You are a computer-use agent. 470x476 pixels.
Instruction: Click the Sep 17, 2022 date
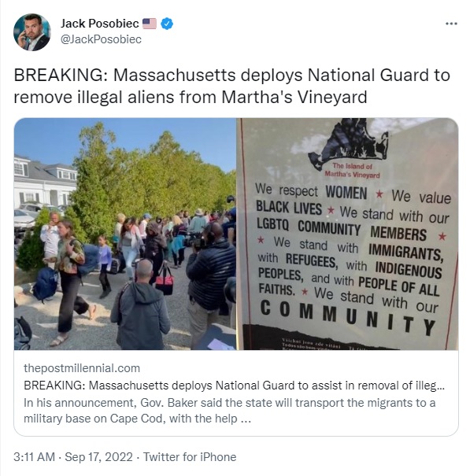(x=98, y=457)
